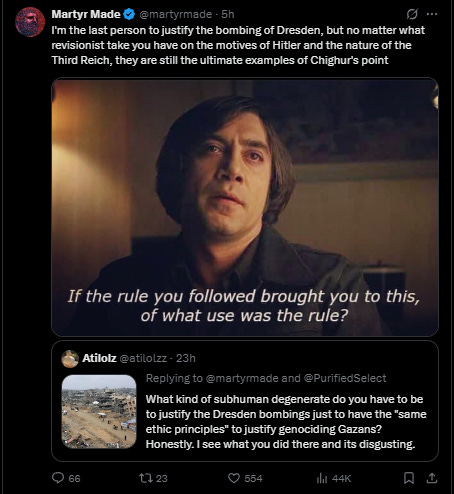The width and height of the screenshot is (454, 494).
Task: Enlarge the Chigurh movie still image
Action: [x=245, y=207]
